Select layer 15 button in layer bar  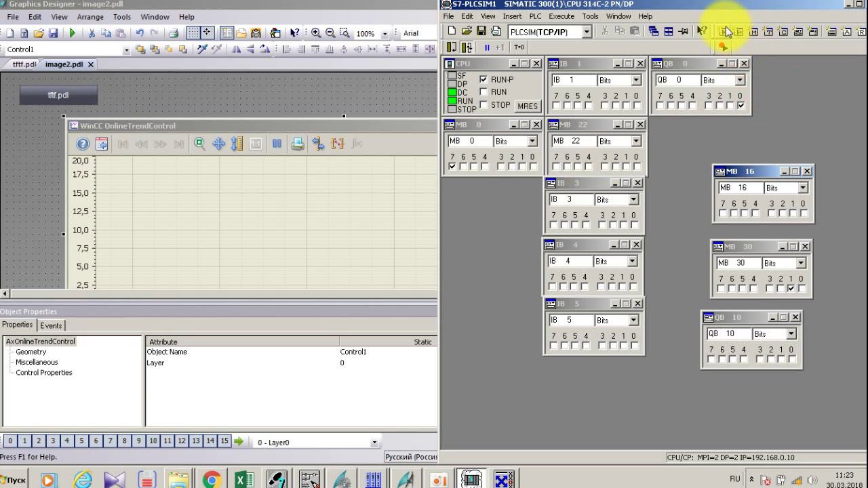pos(224,441)
